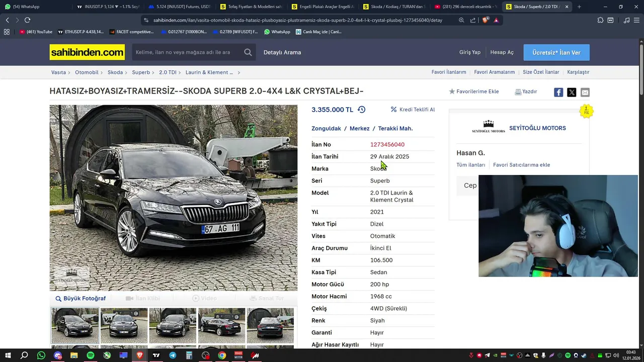Open Calculator from the taskbar
This screenshot has width=644, height=362.
click(x=189, y=355)
